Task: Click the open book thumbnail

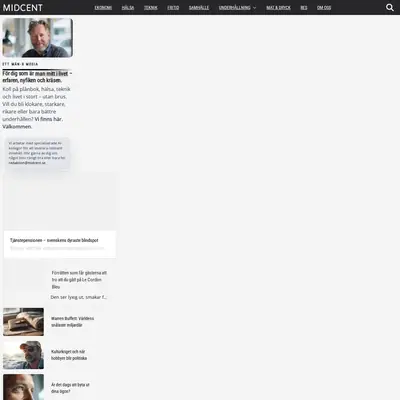Action: pos(23,322)
